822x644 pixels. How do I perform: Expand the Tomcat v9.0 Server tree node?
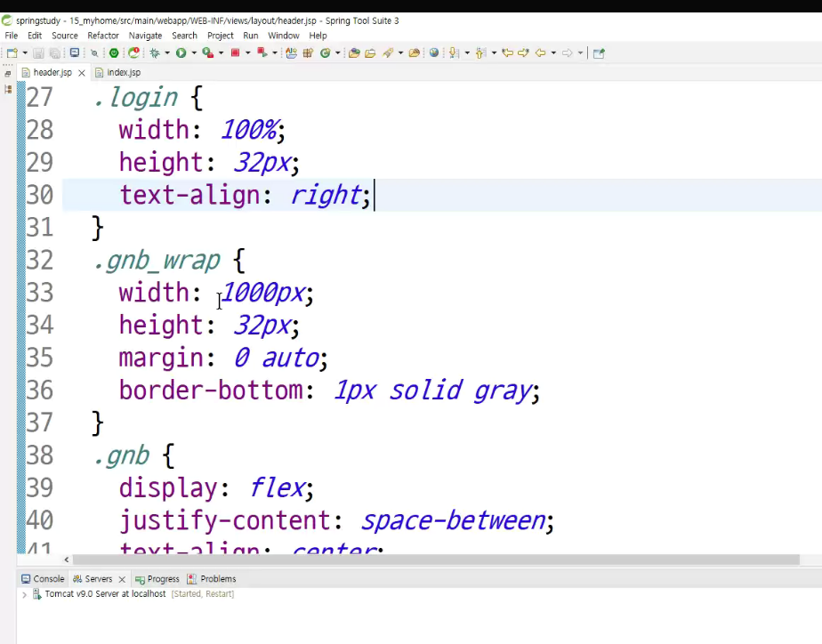click(x=24, y=595)
